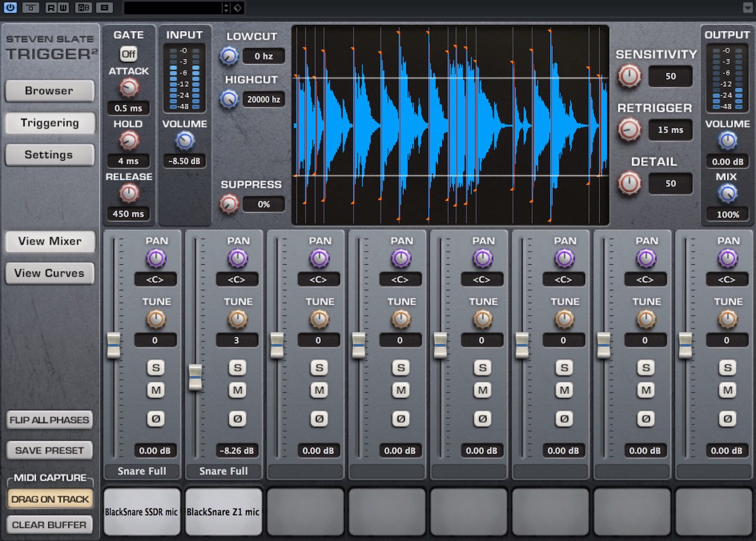
Task: Click the Suppress knob
Action: 229,204
